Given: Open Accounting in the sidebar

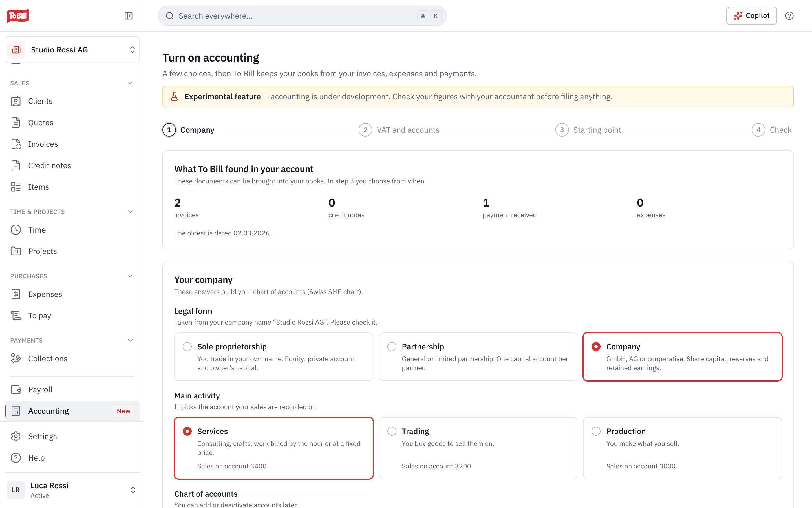Looking at the screenshot, I should coord(72,411).
